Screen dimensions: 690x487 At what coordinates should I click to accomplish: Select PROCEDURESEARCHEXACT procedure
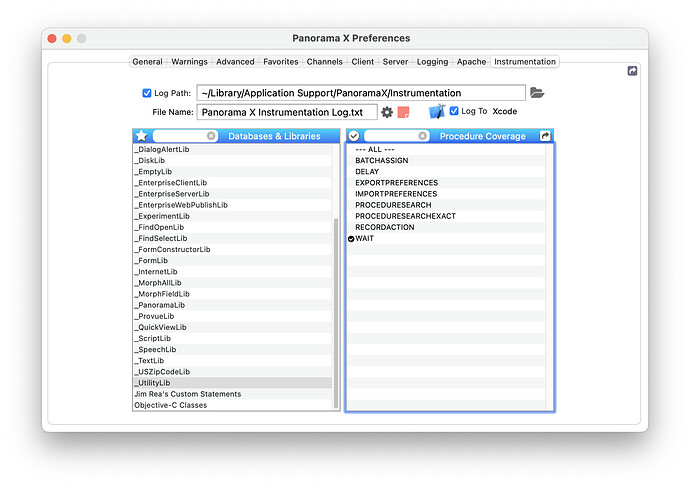pos(446,216)
